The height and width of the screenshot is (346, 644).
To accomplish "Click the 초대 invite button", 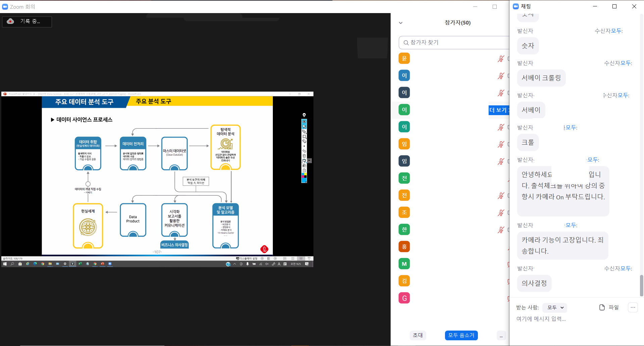I will tap(417, 335).
